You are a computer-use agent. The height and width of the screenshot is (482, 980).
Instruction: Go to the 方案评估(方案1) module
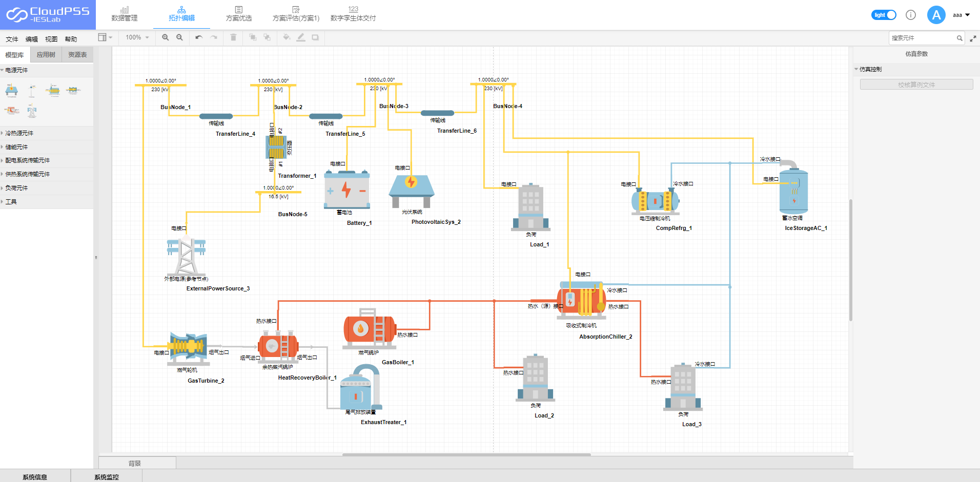[x=296, y=14]
